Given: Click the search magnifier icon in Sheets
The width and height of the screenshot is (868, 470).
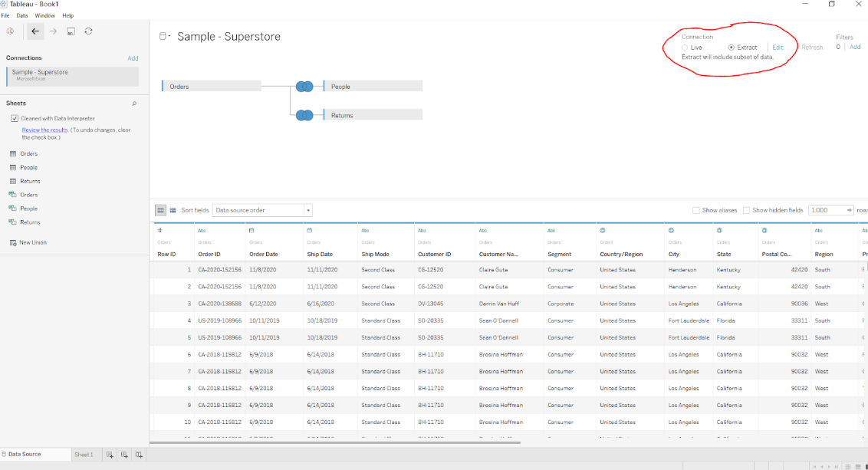Looking at the screenshot, I should (134, 104).
